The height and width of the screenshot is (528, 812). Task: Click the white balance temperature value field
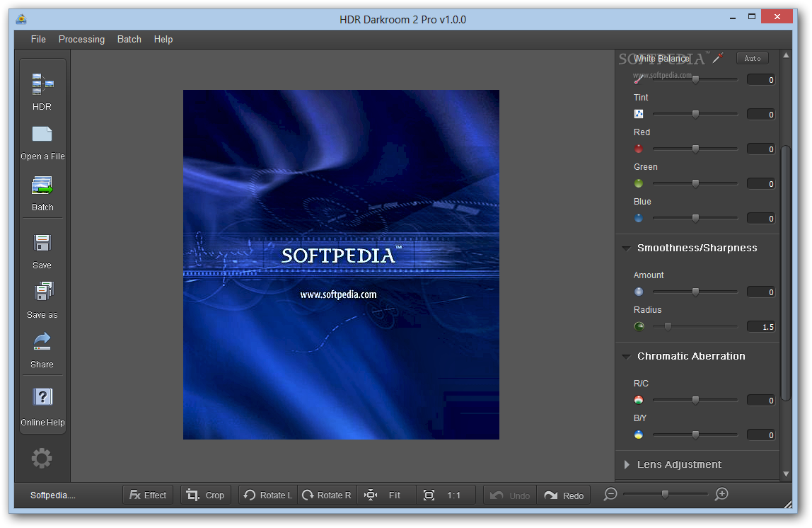coord(761,80)
